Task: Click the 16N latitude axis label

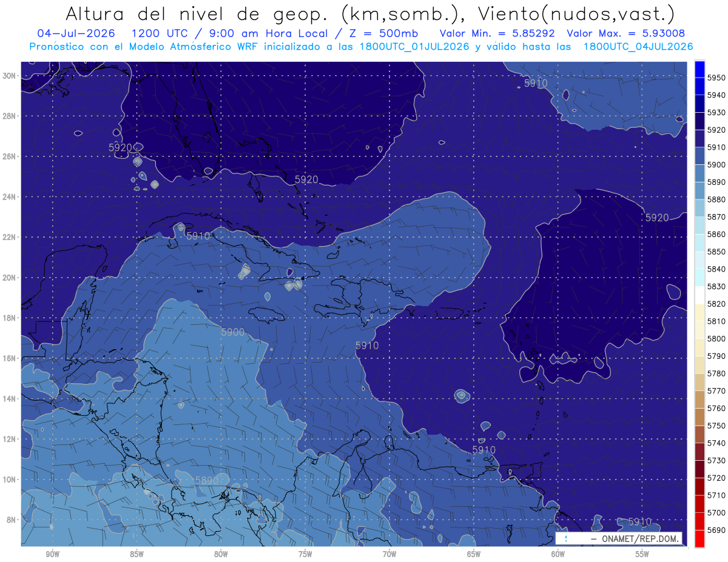Action: (9, 358)
